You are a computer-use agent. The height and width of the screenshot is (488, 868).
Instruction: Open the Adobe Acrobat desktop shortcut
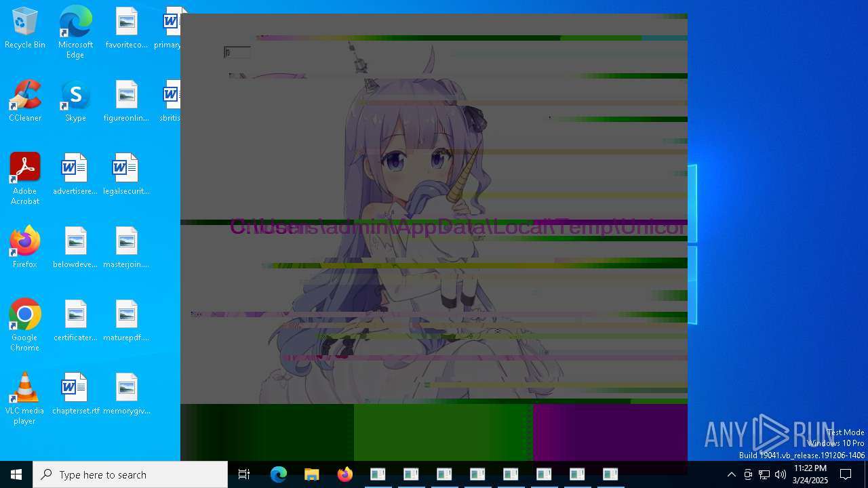pos(25,179)
